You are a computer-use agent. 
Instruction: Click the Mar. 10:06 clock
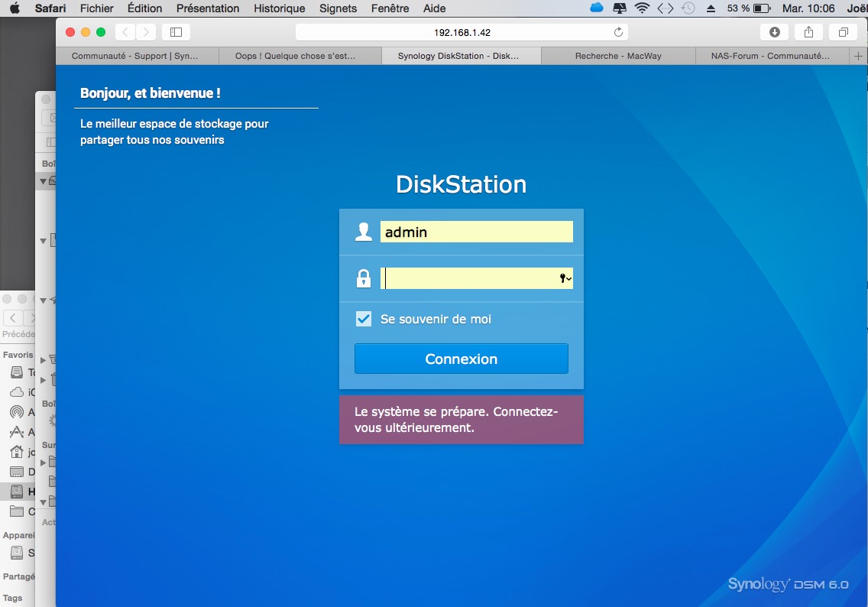coord(808,8)
